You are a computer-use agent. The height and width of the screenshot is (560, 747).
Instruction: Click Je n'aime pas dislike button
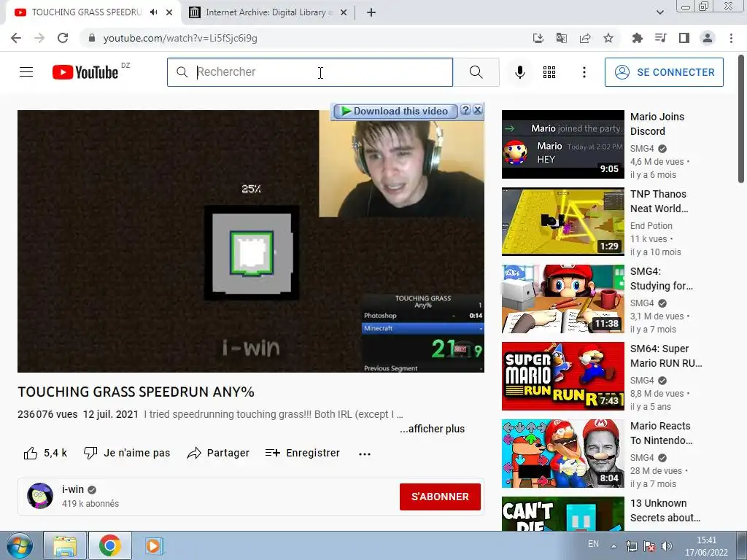pos(127,453)
